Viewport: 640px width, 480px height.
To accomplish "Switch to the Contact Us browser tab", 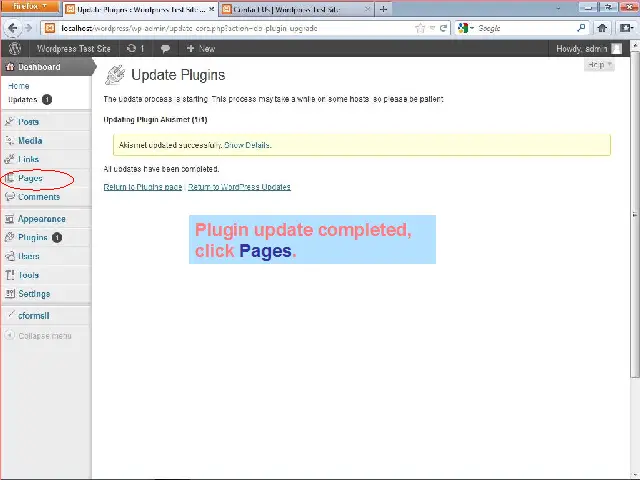I will (x=297, y=9).
